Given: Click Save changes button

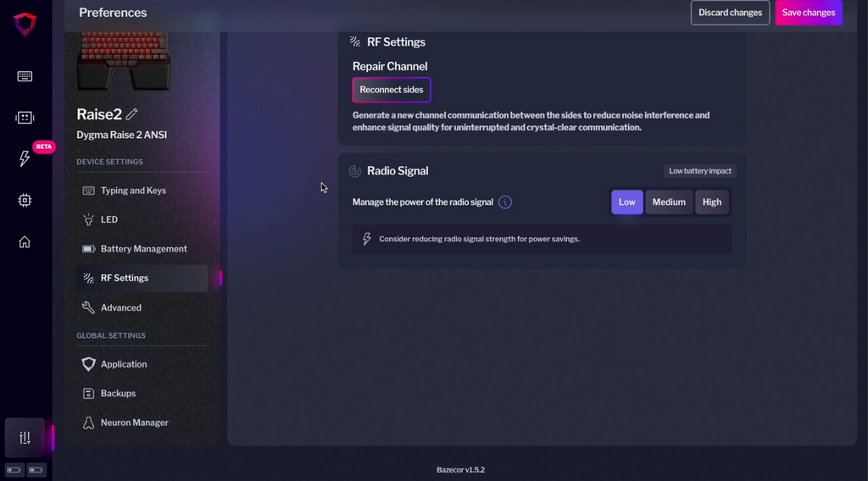Looking at the screenshot, I should pyautogui.click(x=808, y=13).
